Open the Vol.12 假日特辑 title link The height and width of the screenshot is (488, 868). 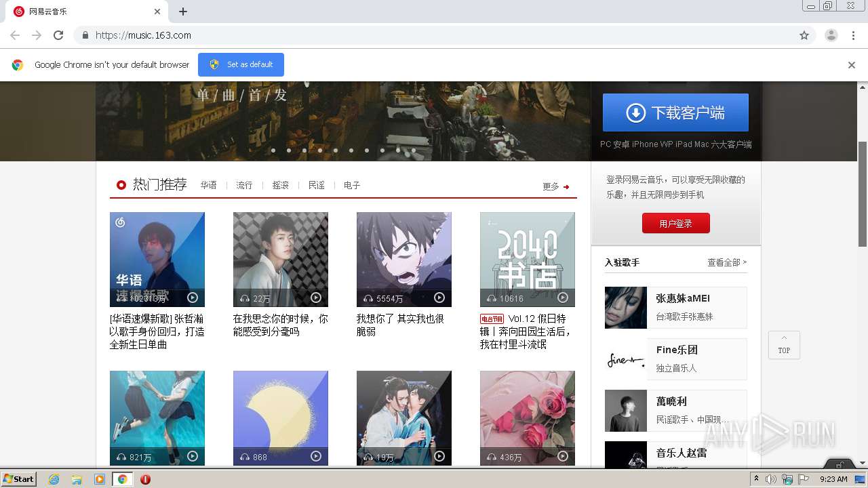528,331
